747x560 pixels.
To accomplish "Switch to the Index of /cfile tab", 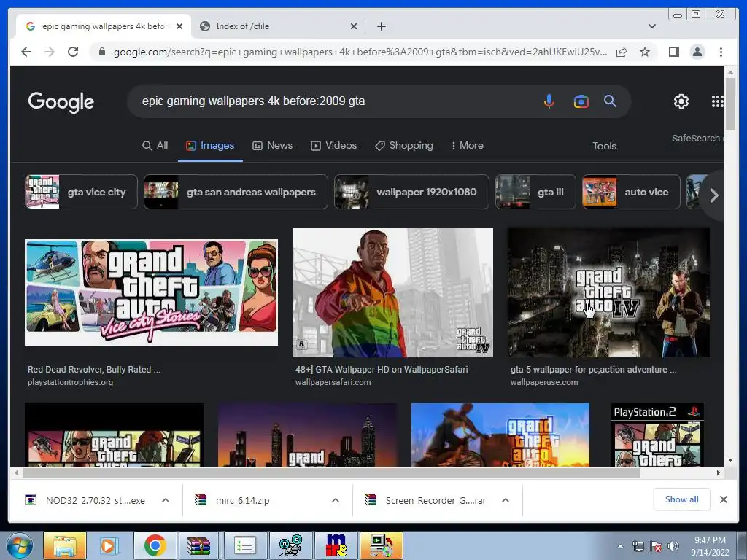I will [279, 26].
